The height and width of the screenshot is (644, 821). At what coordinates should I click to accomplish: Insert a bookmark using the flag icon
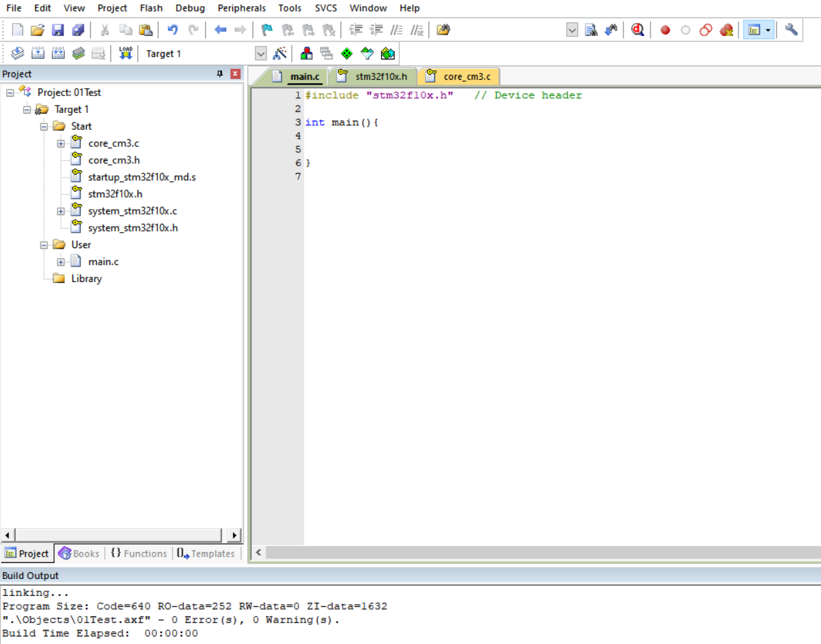(x=267, y=30)
